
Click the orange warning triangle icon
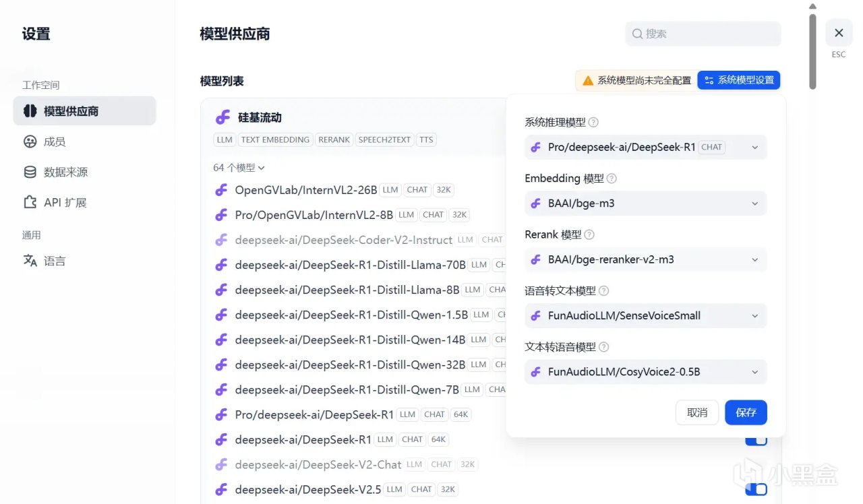[588, 80]
